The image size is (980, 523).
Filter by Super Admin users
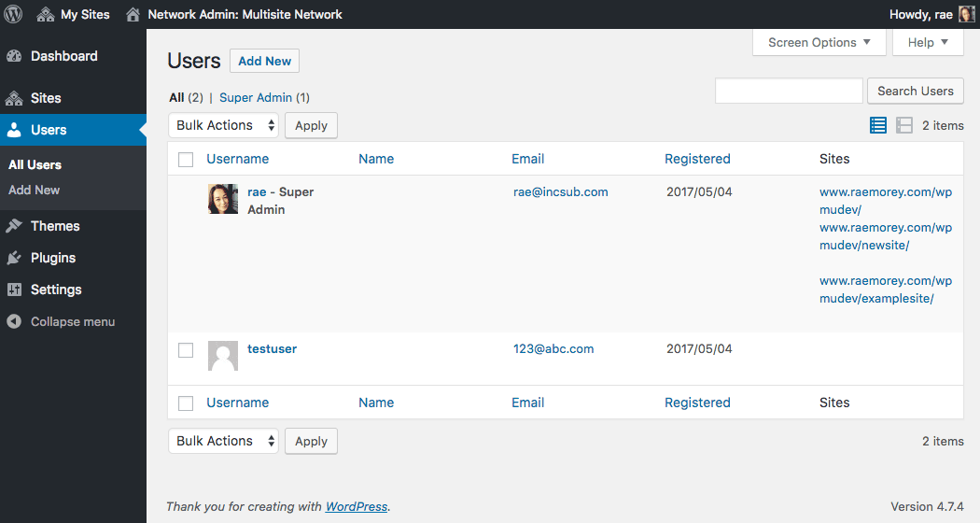coord(256,97)
